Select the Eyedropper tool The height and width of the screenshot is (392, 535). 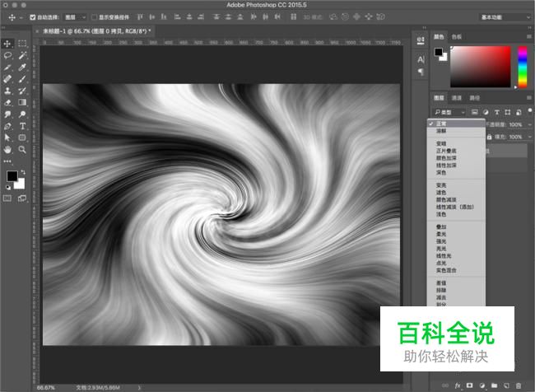click(22, 68)
